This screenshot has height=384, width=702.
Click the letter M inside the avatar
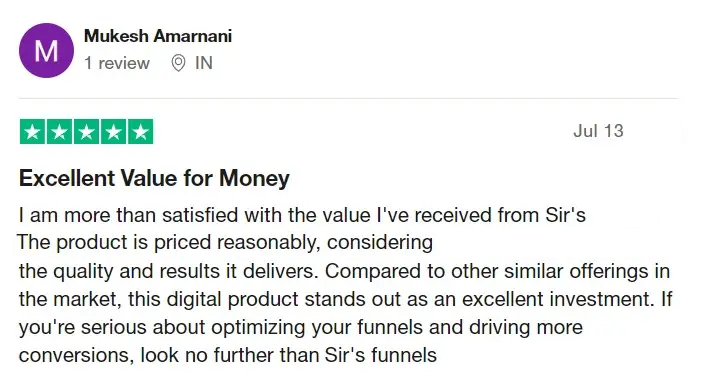[46, 51]
